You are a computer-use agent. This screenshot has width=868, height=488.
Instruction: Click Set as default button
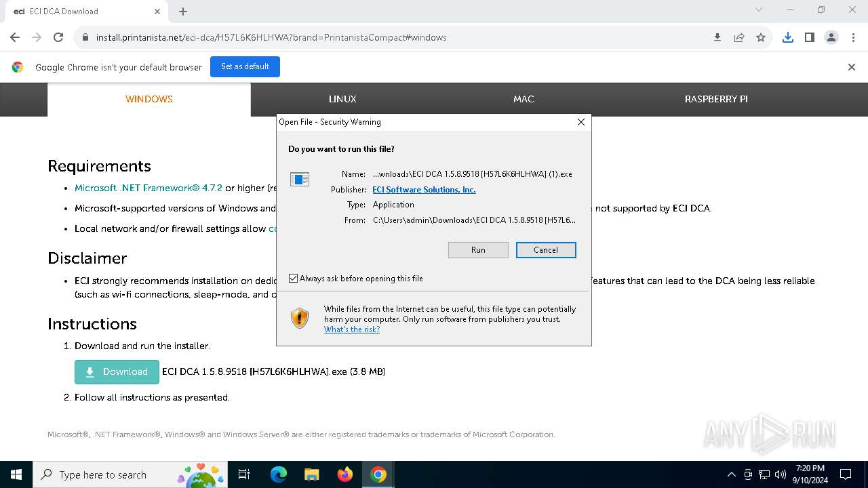[x=245, y=66]
